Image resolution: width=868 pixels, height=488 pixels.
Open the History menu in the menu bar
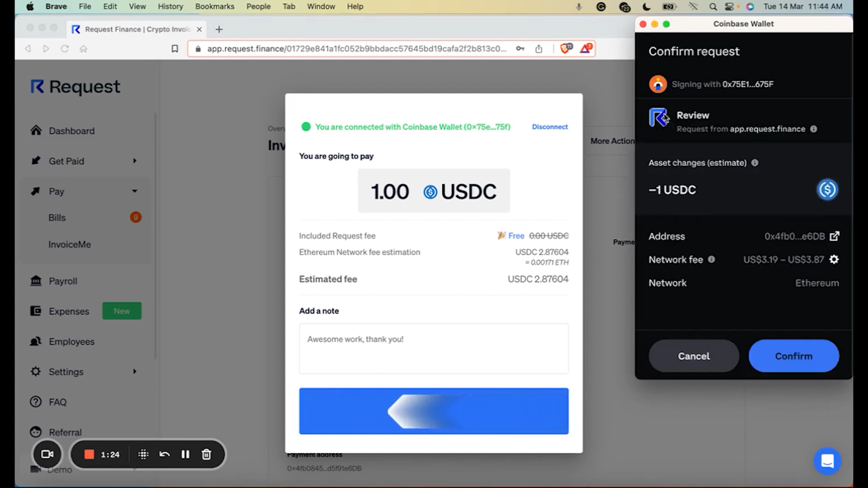tap(170, 6)
